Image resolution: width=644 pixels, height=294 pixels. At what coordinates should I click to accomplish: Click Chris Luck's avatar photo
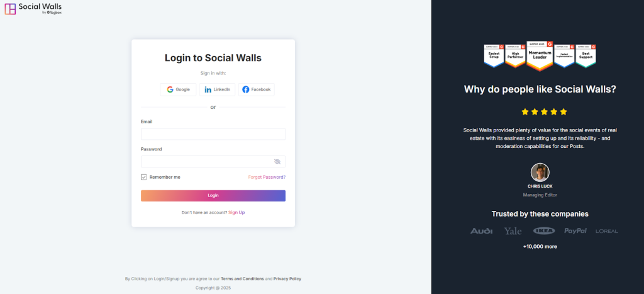click(x=540, y=172)
